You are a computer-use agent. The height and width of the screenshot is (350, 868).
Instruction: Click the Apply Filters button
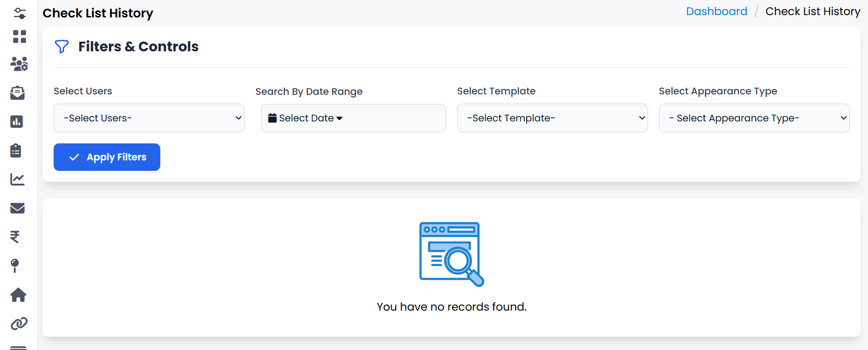(106, 157)
